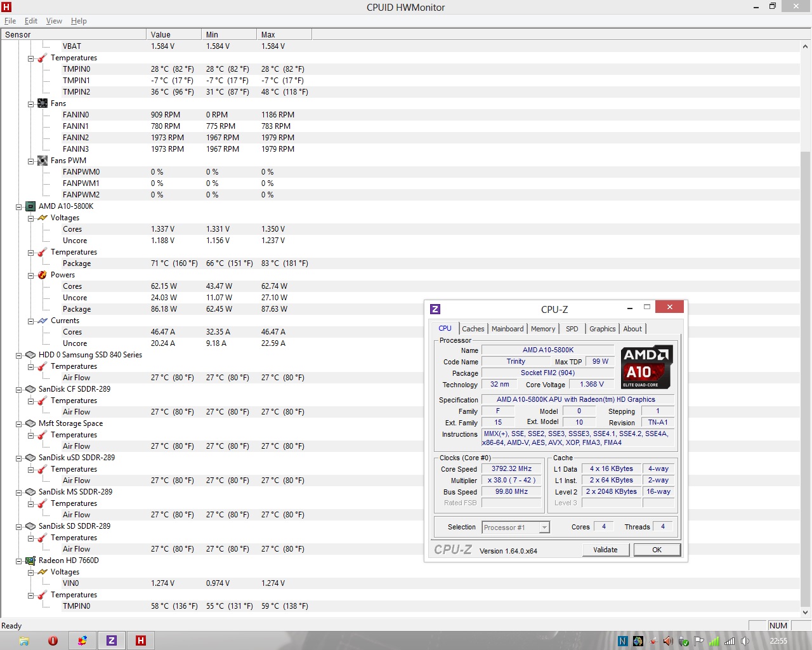Click the Value column header
Viewport: 812px width, 650px height.
point(174,35)
